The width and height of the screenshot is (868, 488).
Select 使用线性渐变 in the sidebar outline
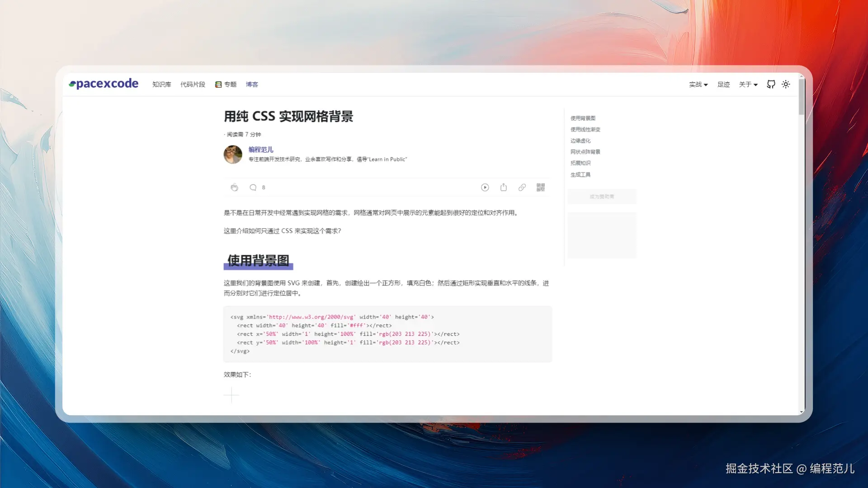585,129
